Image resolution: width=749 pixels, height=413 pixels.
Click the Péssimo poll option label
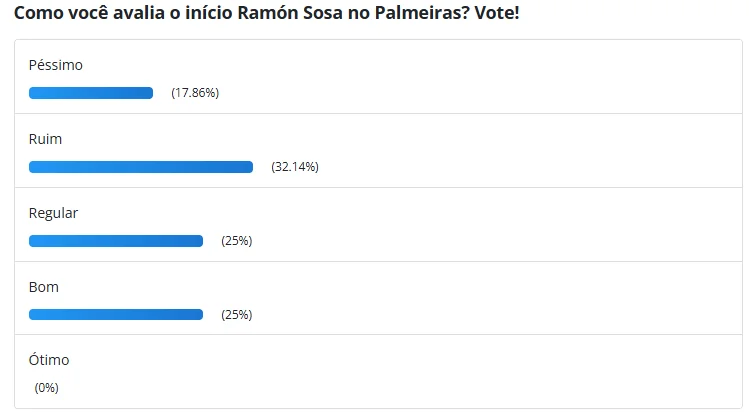point(56,65)
